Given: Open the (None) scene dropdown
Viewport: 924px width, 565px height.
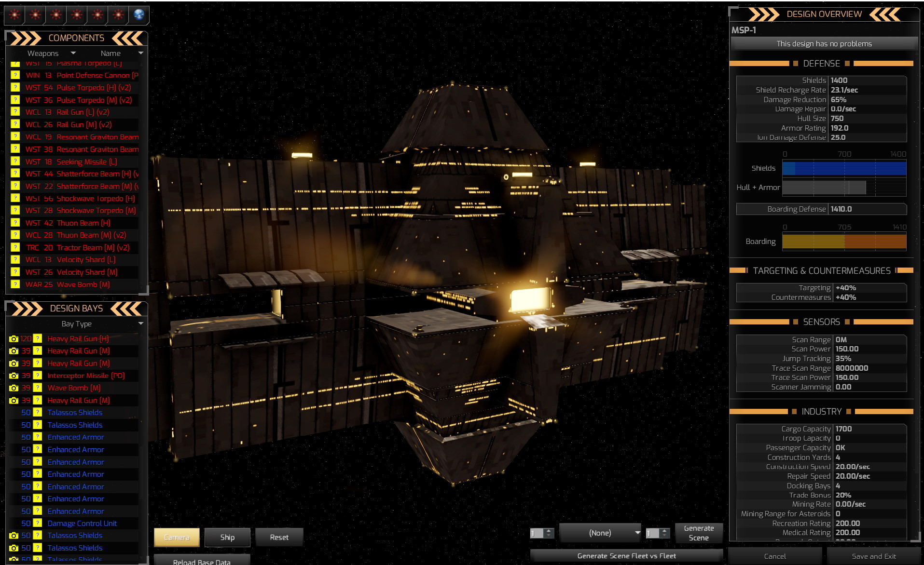Looking at the screenshot, I should pos(600,533).
